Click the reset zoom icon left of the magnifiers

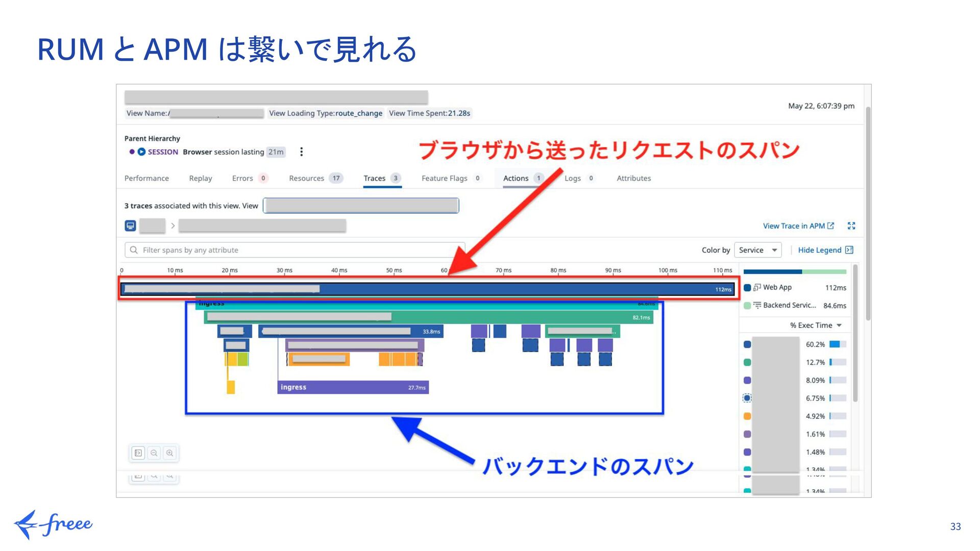(x=138, y=453)
